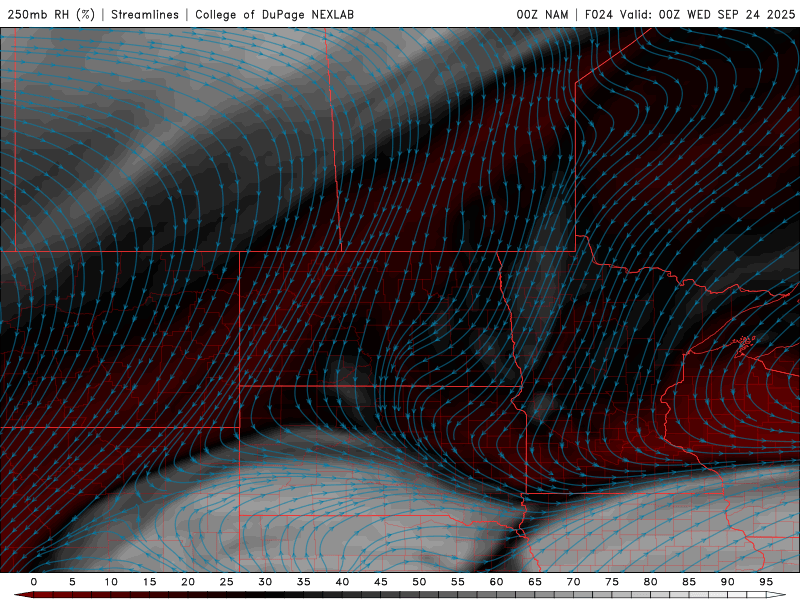This screenshot has height=600, width=800.
Task: Click the colorbar value 85 label
Action: point(689,582)
